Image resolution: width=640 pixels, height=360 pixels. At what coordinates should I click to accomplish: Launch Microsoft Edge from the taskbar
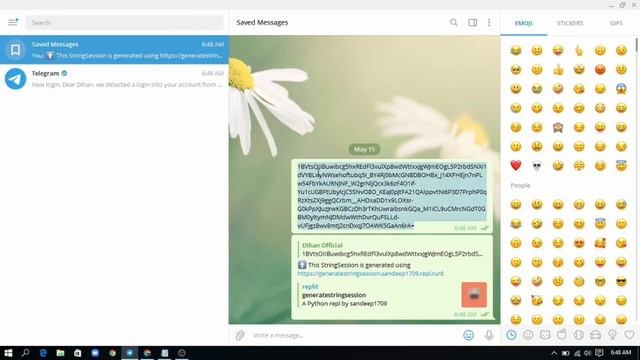click(43, 353)
